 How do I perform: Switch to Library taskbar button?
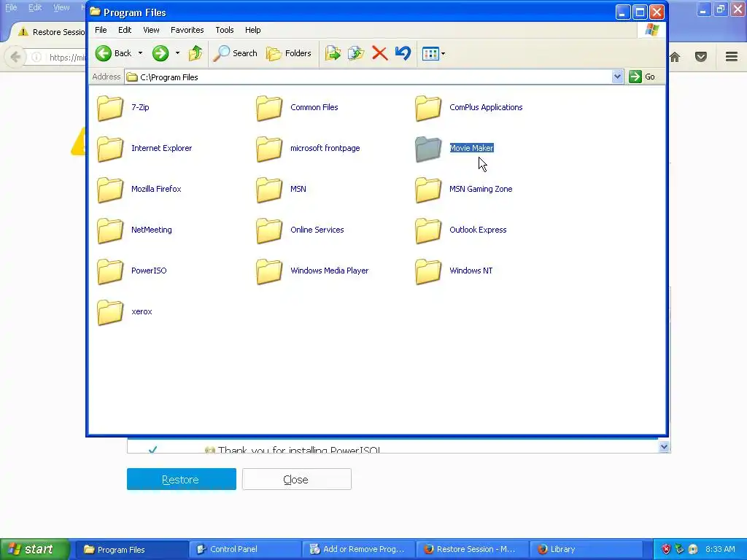[x=585, y=549]
